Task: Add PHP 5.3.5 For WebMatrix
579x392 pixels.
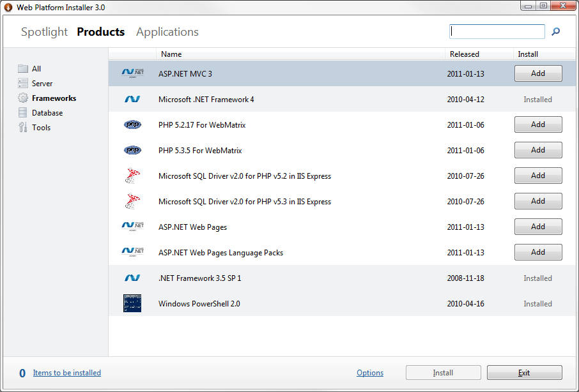Action: (538, 150)
